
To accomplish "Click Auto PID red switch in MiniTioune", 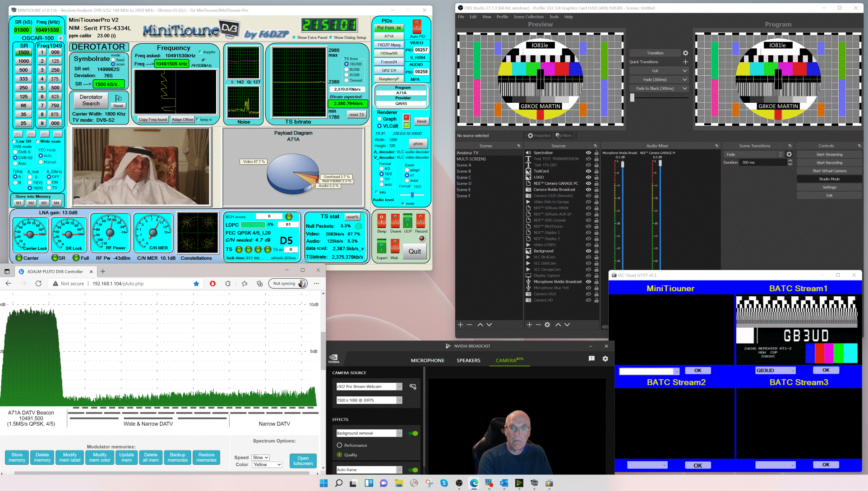I will pos(417,26).
